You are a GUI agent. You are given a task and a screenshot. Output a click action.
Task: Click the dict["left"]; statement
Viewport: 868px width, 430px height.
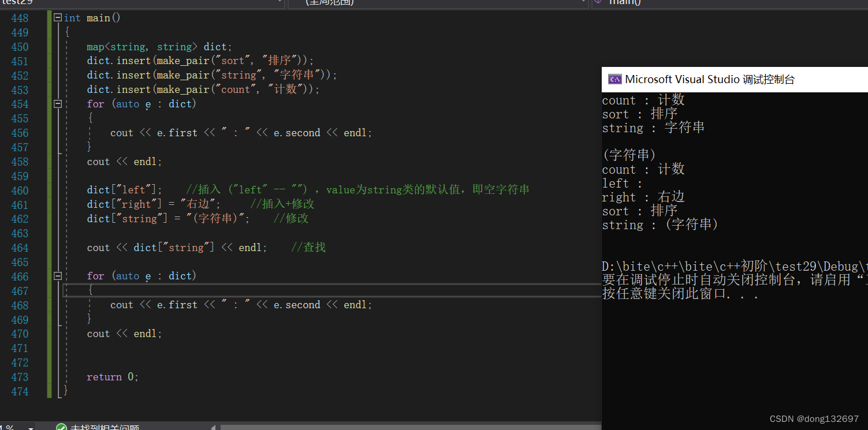click(124, 190)
